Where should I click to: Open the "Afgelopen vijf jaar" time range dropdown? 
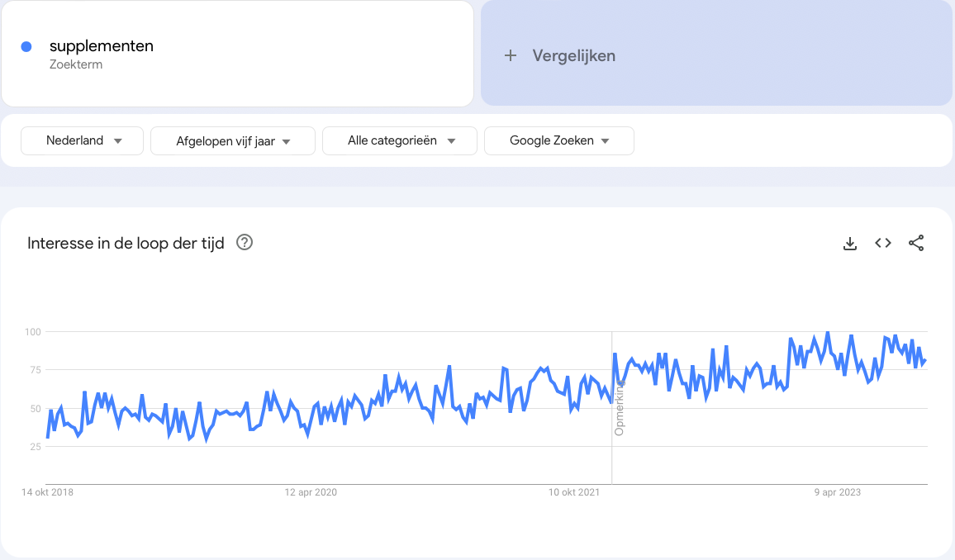[x=232, y=140]
